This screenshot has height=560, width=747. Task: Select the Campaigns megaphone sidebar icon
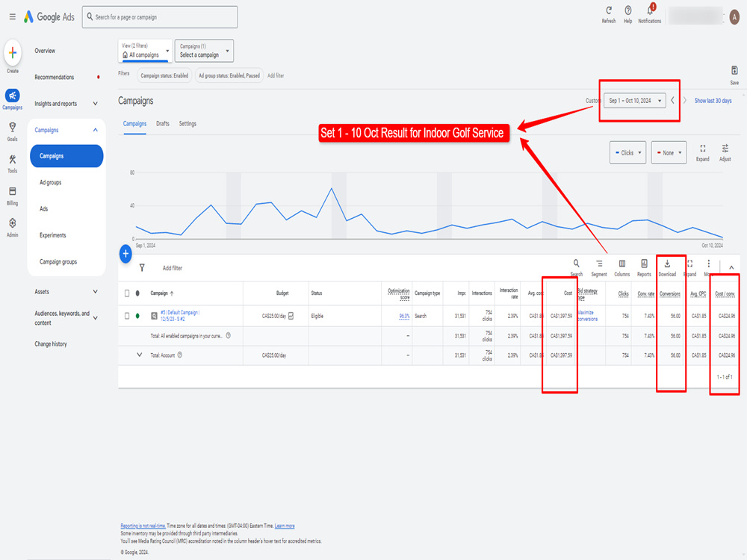pyautogui.click(x=13, y=96)
